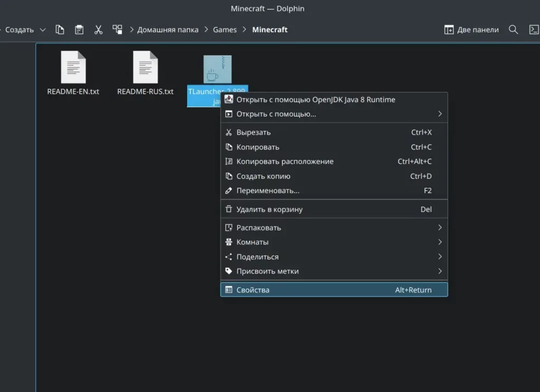The height and width of the screenshot is (392, 540).
Task: Click the Minecraft breadcrumb folder
Action: tap(270, 30)
